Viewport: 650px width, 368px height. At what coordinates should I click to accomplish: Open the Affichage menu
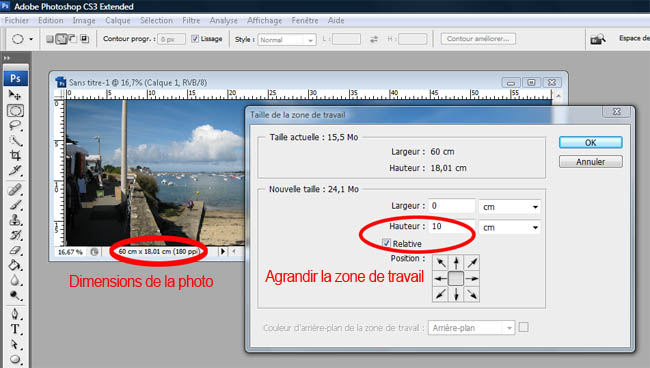(264, 20)
